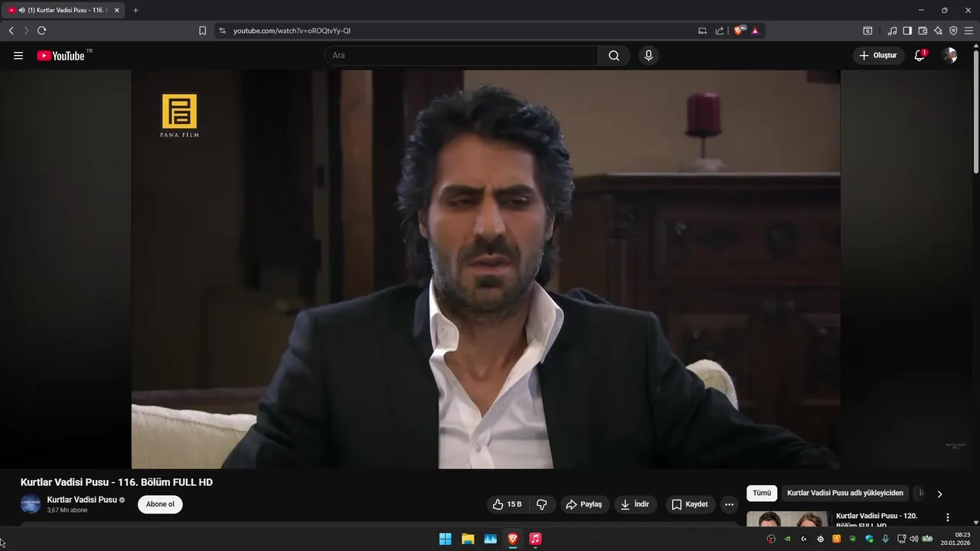The height and width of the screenshot is (551, 980).
Task: Click the address bar URL field
Action: (459, 31)
